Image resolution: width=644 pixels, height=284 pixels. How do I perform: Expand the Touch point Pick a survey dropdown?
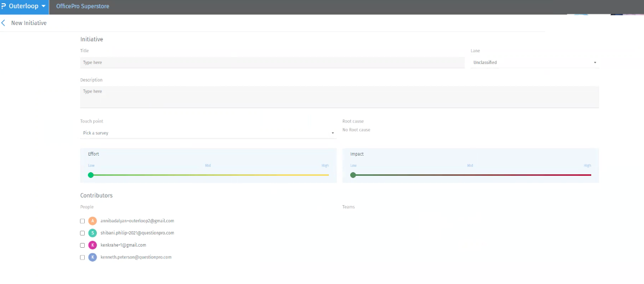coord(208,133)
